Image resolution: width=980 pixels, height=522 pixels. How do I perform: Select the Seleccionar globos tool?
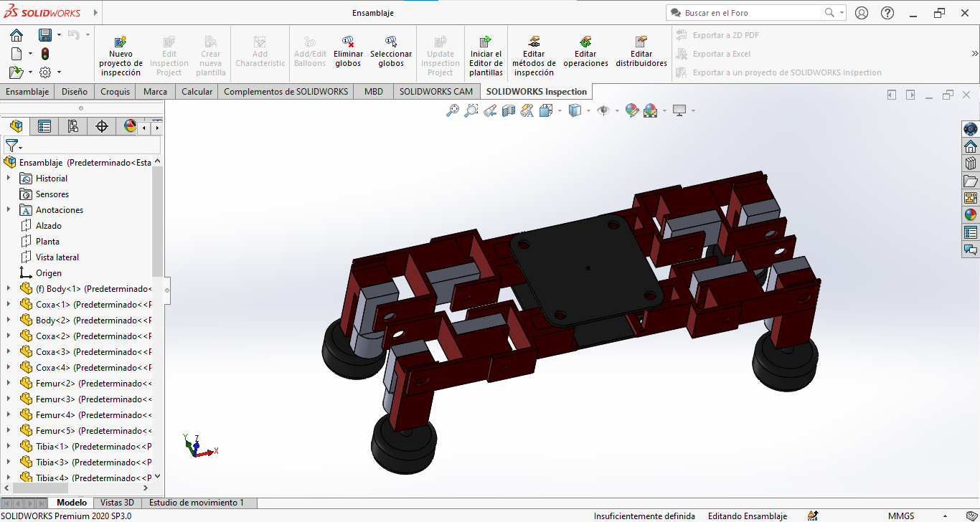pyautogui.click(x=391, y=54)
